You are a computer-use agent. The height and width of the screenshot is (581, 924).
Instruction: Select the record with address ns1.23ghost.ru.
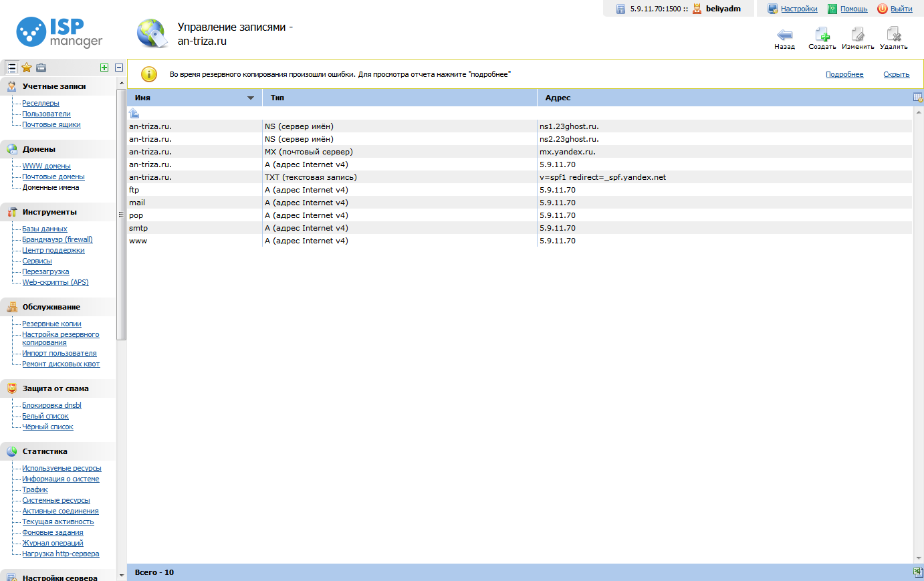click(519, 126)
